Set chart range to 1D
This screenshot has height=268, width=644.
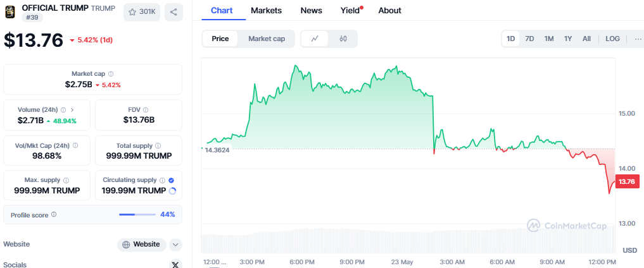pos(510,39)
